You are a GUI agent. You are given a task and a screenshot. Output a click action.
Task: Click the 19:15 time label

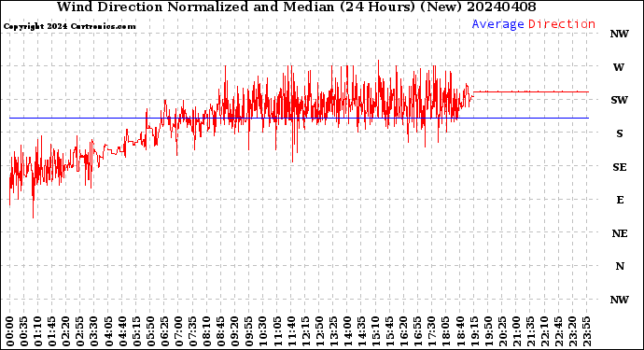click(474, 331)
